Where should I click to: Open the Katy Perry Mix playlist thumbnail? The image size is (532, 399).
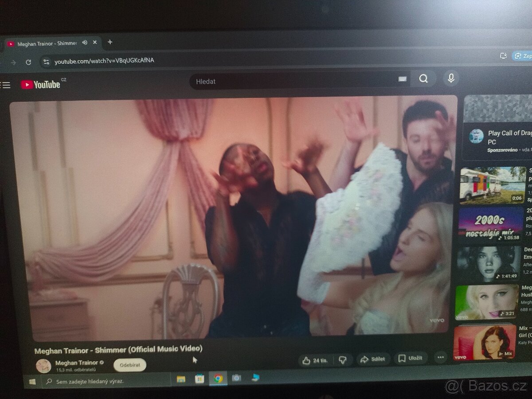point(485,342)
